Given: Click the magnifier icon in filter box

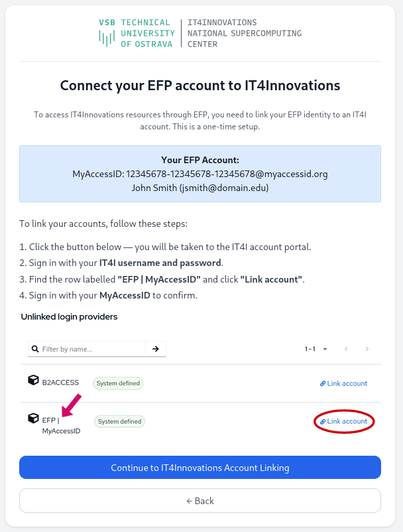Looking at the screenshot, I should [x=34, y=348].
